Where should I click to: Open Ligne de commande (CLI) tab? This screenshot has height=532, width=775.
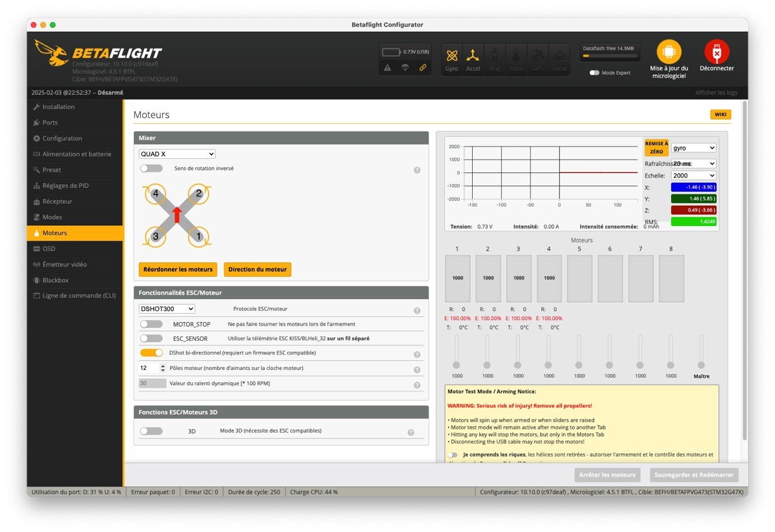75,296
